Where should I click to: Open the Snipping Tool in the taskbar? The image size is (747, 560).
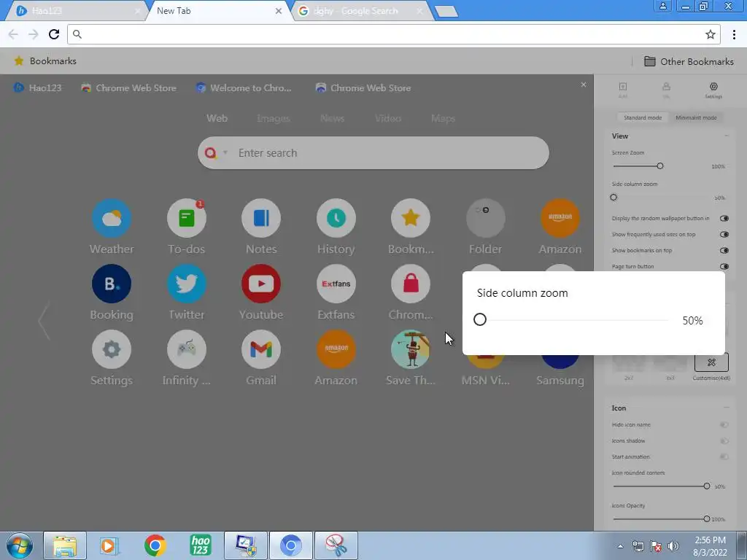point(336,545)
